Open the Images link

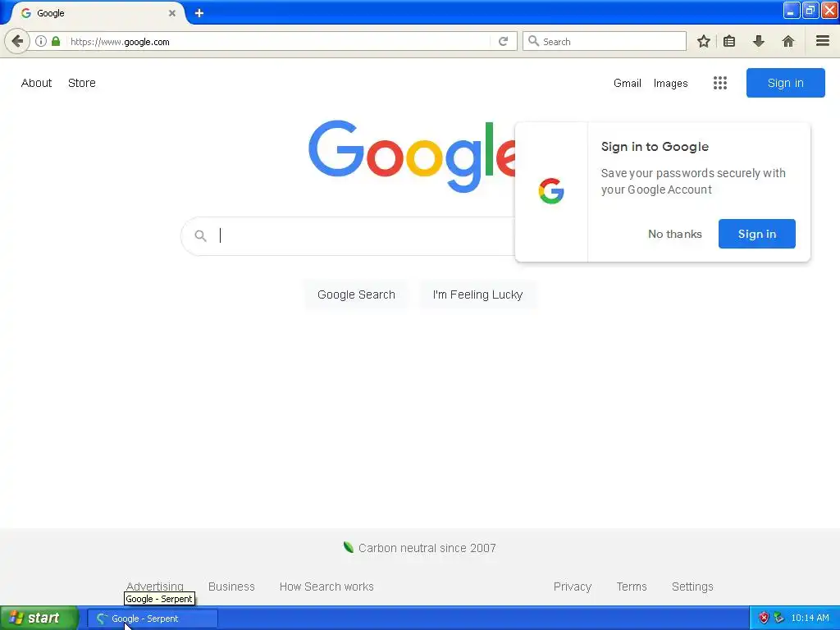[x=670, y=83]
